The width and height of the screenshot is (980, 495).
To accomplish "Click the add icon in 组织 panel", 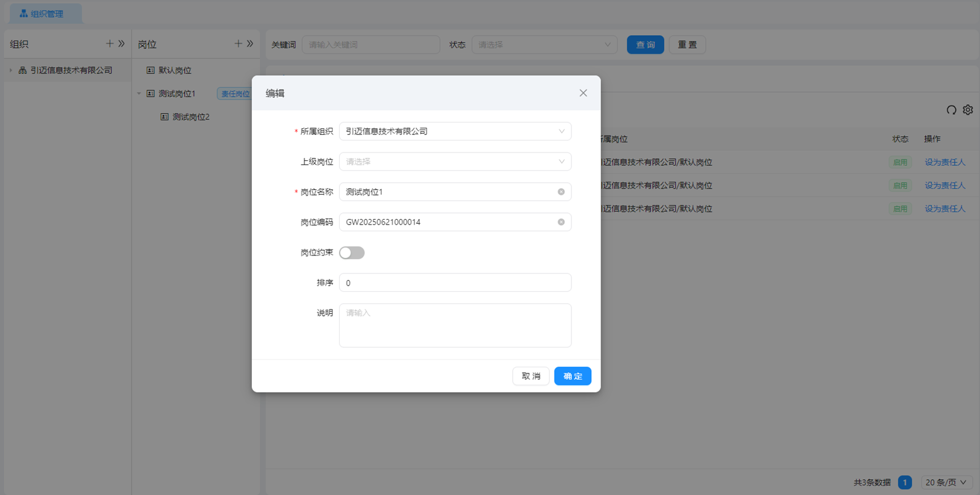I will click(x=110, y=44).
